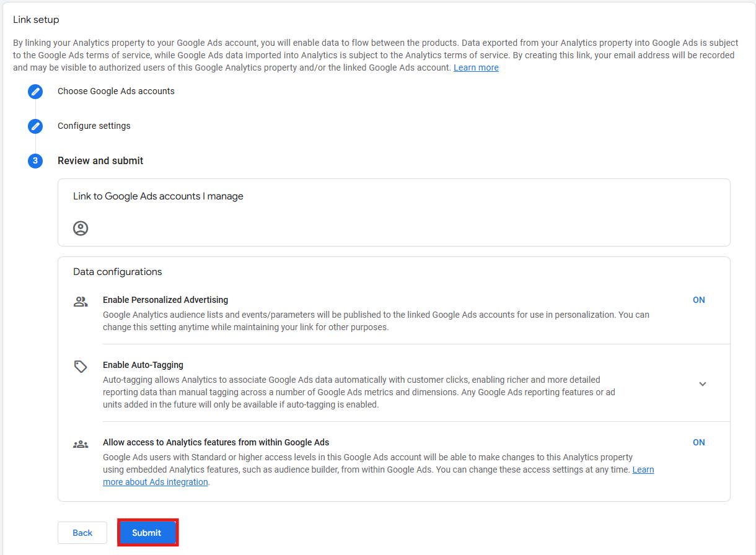Click the Auto-Tagging tag icon
This screenshot has height=555, width=756.
tap(81, 367)
